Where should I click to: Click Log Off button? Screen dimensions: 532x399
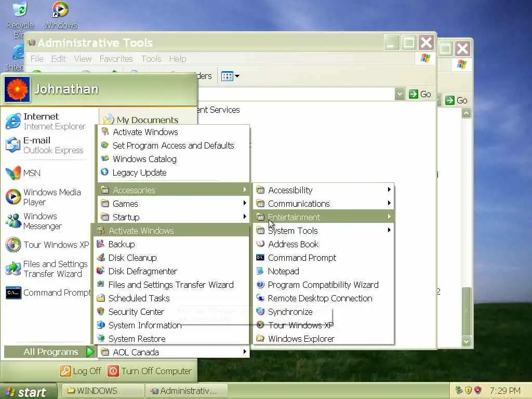point(81,371)
